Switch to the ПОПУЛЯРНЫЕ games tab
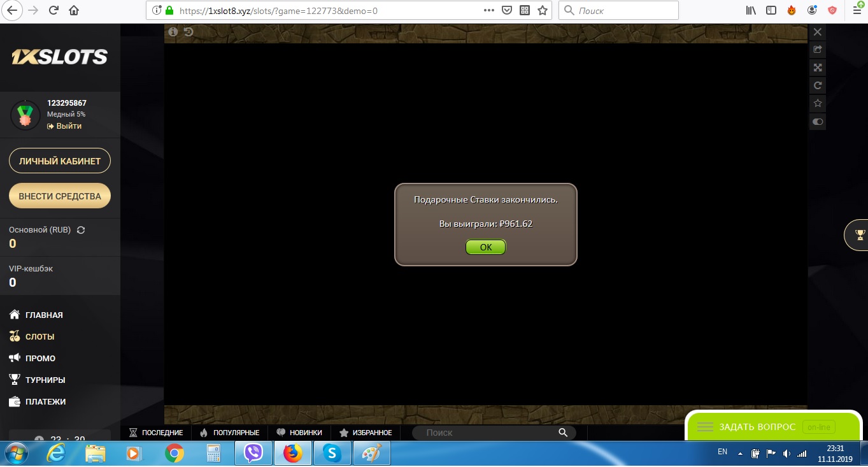 click(x=229, y=433)
